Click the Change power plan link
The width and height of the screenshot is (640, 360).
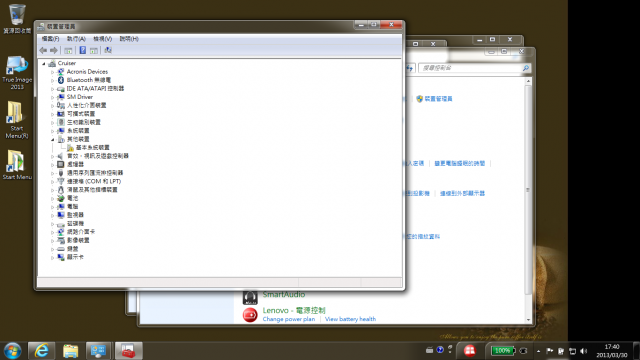[289, 319]
